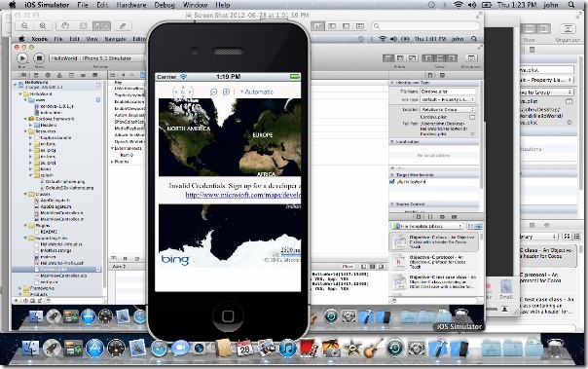
Task: Click Preview's zoom out magnifier icon
Action: (24, 26)
